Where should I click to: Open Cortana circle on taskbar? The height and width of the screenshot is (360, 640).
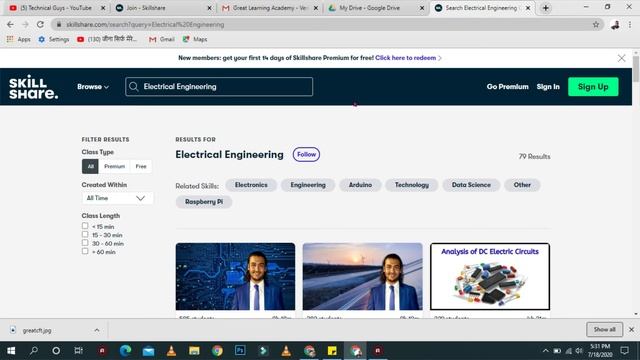tap(56, 351)
